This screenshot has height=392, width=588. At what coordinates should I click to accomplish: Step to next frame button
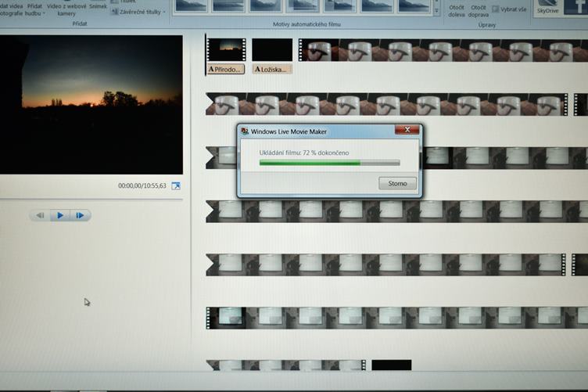[x=80, y=215]
